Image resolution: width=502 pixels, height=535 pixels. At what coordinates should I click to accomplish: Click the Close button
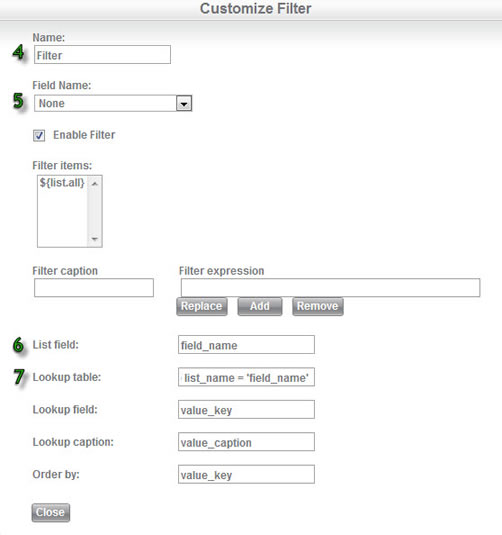(51, 512)
